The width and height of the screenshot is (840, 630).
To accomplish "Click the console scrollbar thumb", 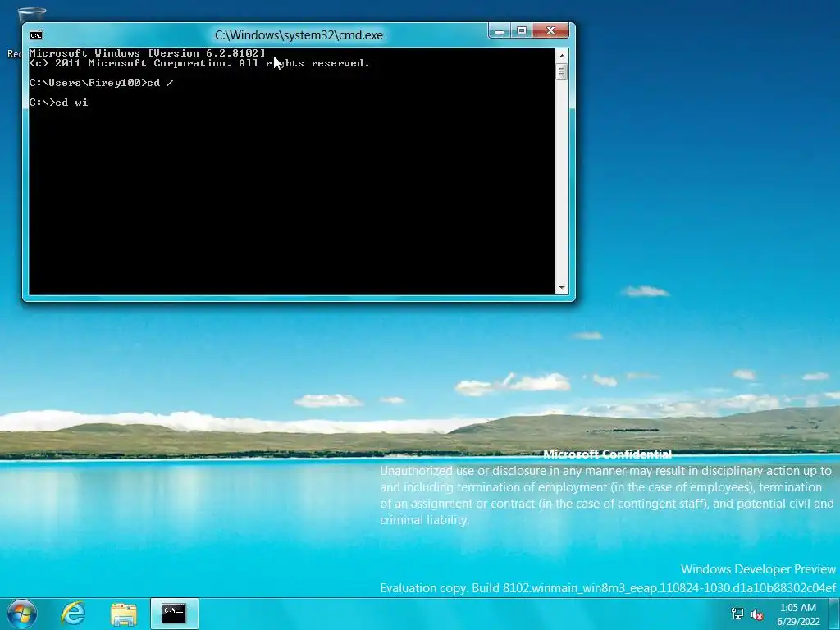I will pos(561,71).
